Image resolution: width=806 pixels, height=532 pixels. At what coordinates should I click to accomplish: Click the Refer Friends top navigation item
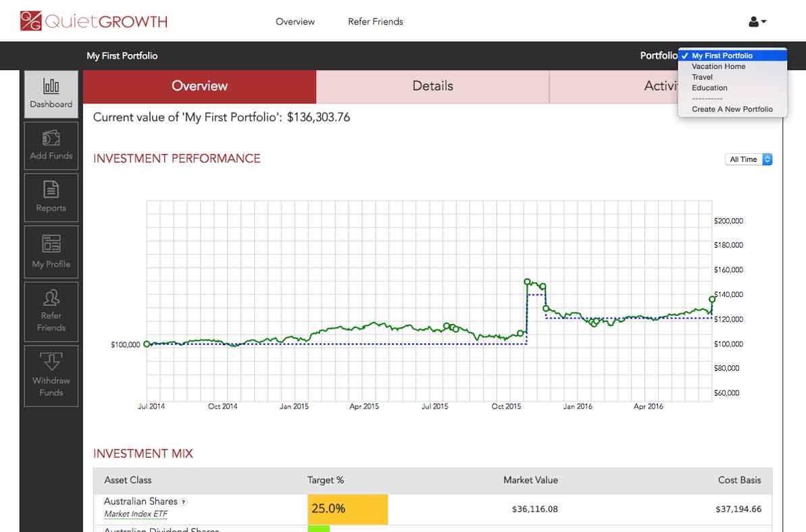375,21
